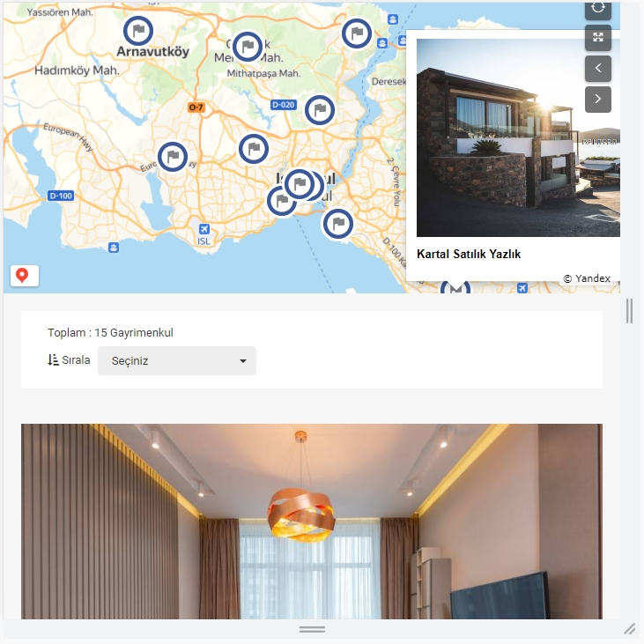Click the stone villa listing photo

click(518, 137)
